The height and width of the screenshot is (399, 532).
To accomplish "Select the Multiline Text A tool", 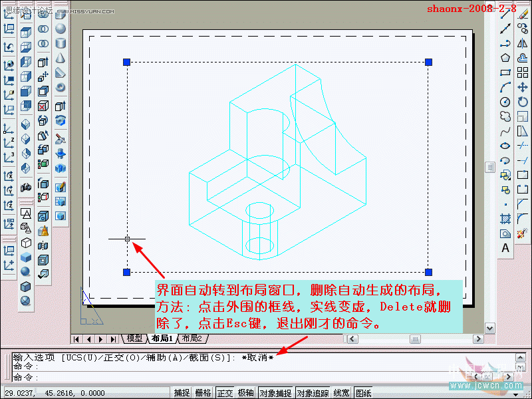I will [x=505, y=248].
